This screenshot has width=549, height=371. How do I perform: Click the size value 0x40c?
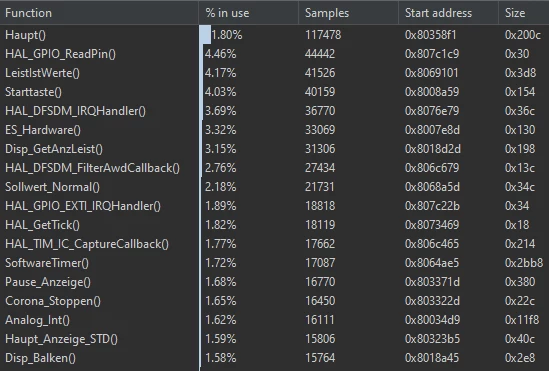pos(520,339)
